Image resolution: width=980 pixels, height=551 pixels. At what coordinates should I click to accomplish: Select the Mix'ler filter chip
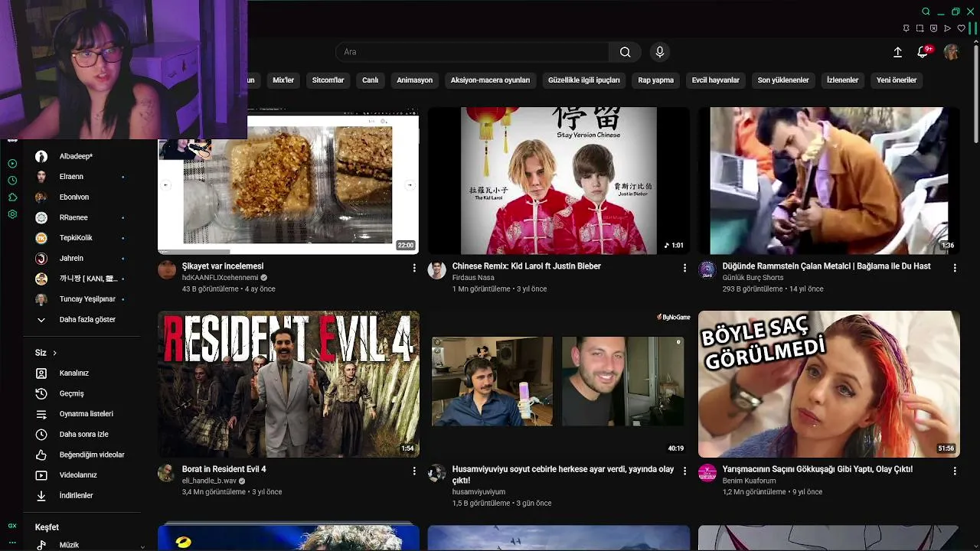[x=283, y=80]
